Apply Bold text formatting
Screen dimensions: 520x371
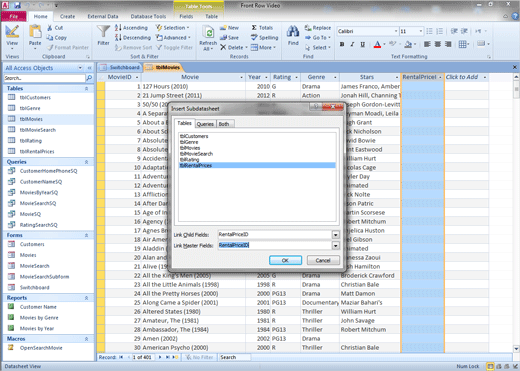coord(342,44)
